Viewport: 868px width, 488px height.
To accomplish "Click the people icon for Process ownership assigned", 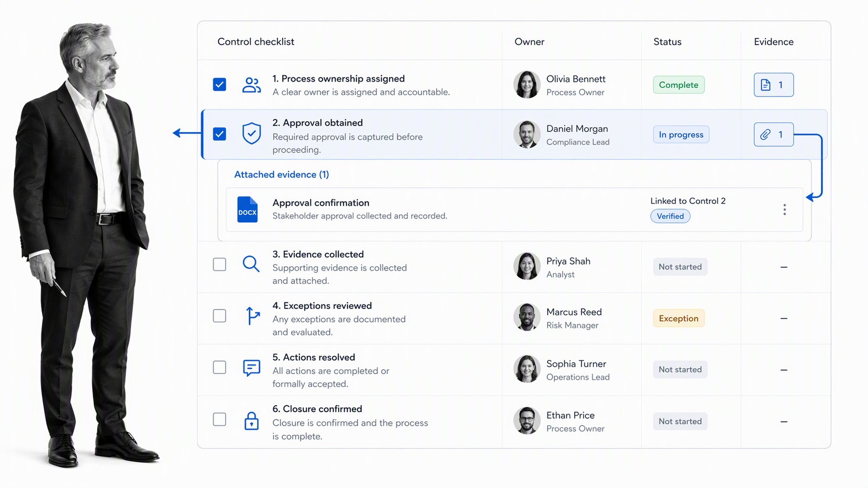I will [x=251, y=85].
